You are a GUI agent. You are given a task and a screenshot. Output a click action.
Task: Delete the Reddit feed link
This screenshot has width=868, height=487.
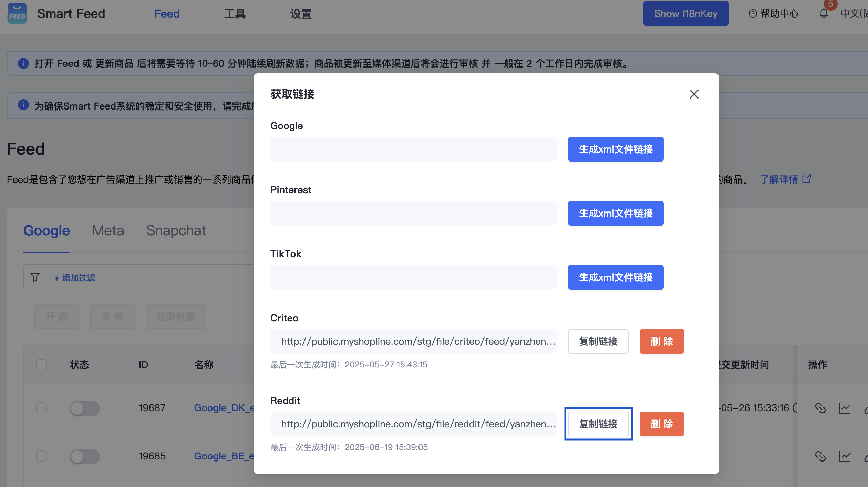(662, 424)
